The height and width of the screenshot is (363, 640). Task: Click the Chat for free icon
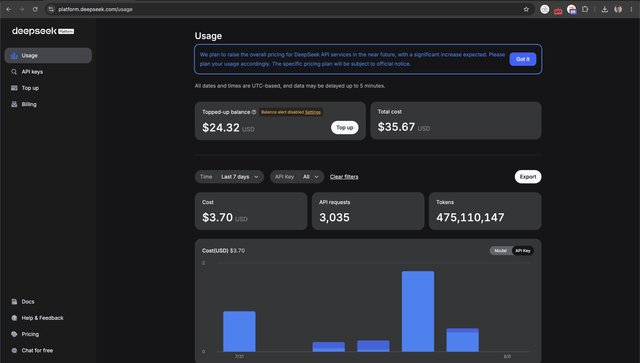pyautogui.click(x=14, y=350)
